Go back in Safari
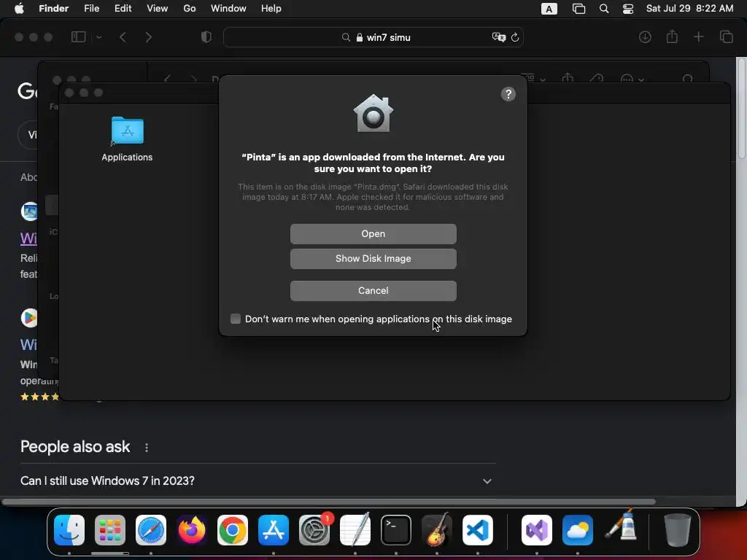 pos(123,37)
